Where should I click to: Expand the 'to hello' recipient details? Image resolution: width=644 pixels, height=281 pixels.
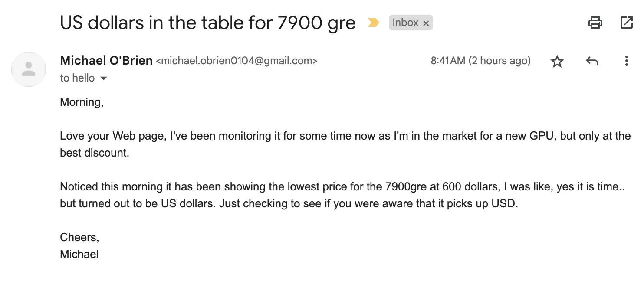(77, 78)
